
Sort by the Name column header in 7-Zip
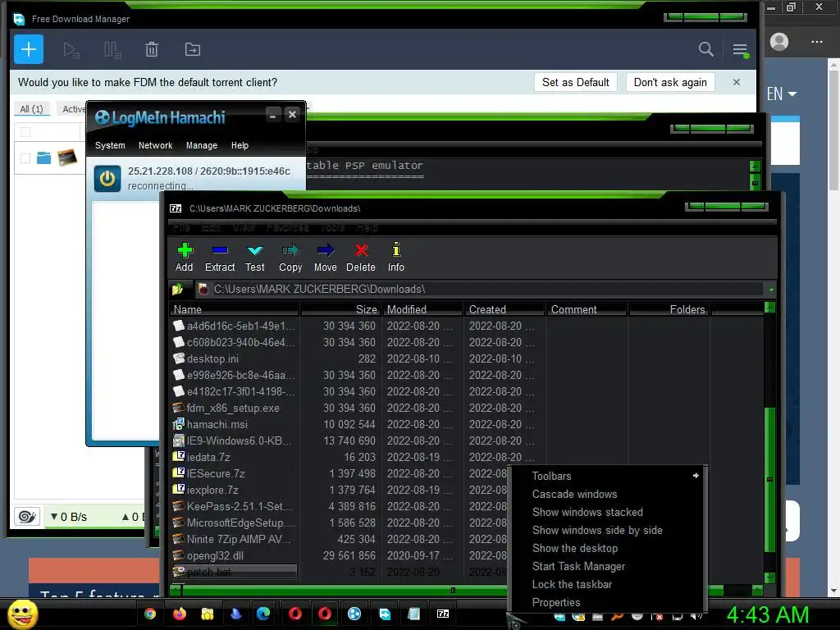(234, 309)
